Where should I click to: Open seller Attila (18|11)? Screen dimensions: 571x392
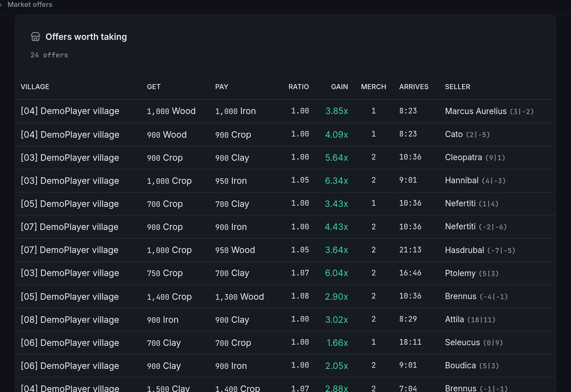tap(470, 319)
